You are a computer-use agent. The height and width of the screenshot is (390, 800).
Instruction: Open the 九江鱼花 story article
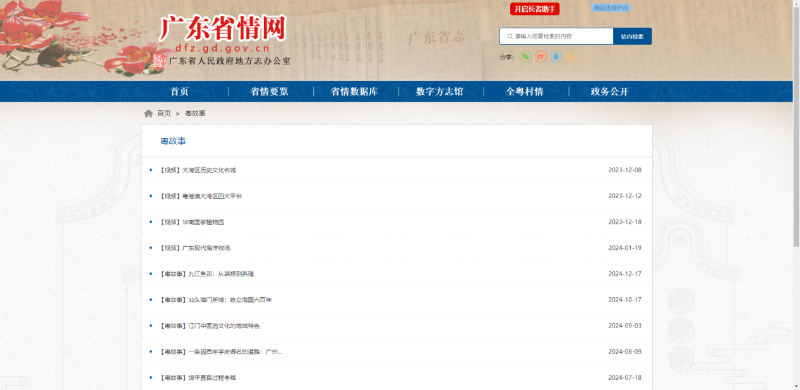tap(206, 274)
